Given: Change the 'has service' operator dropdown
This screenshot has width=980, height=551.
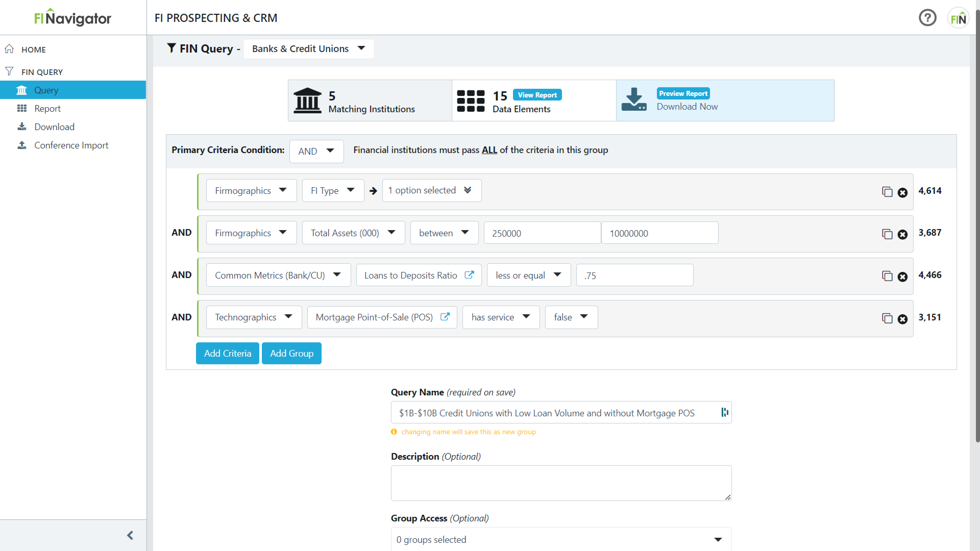Looking at the screenshot, I should [x=501, y=317].
